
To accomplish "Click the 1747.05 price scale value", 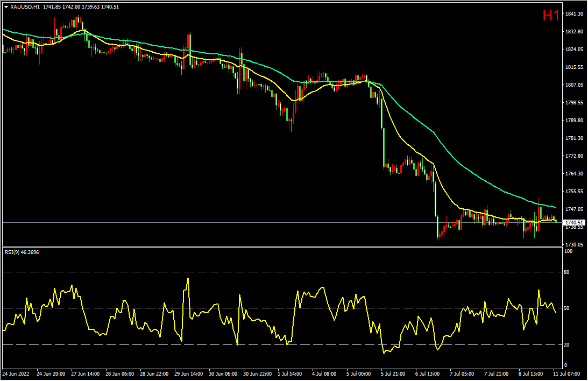I will click(574, 209).
